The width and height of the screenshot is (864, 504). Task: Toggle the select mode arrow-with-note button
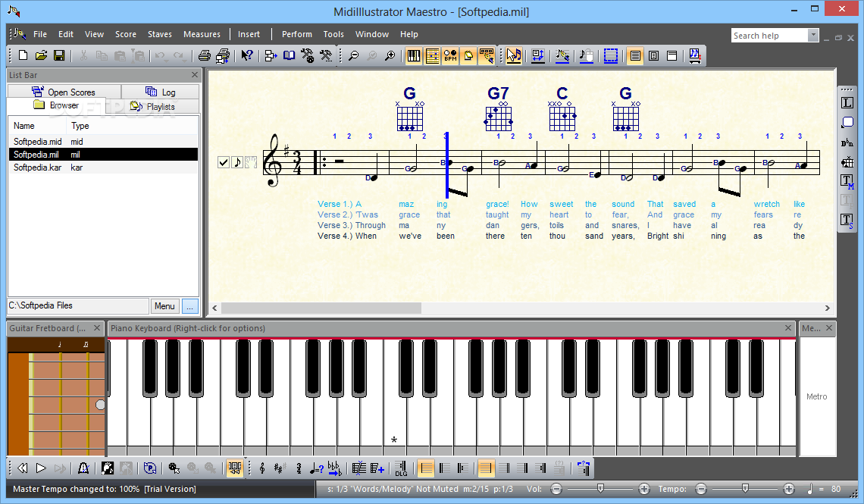coord(514,55)
